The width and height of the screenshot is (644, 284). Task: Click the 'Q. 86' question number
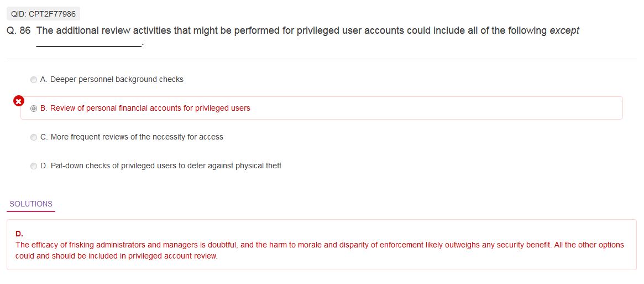coord(18,31)
